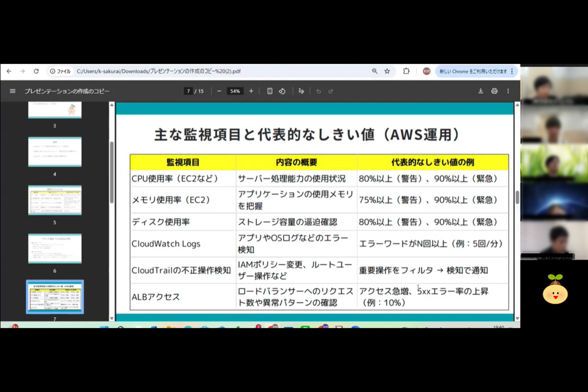Click the thumbnail panel scroll down arrow
Screen dimensions: 588x392
coord(112,318)
